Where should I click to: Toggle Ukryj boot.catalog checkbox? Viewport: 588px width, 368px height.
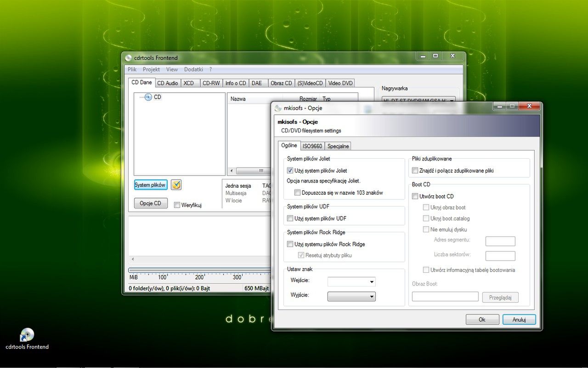tap(426, 218)
